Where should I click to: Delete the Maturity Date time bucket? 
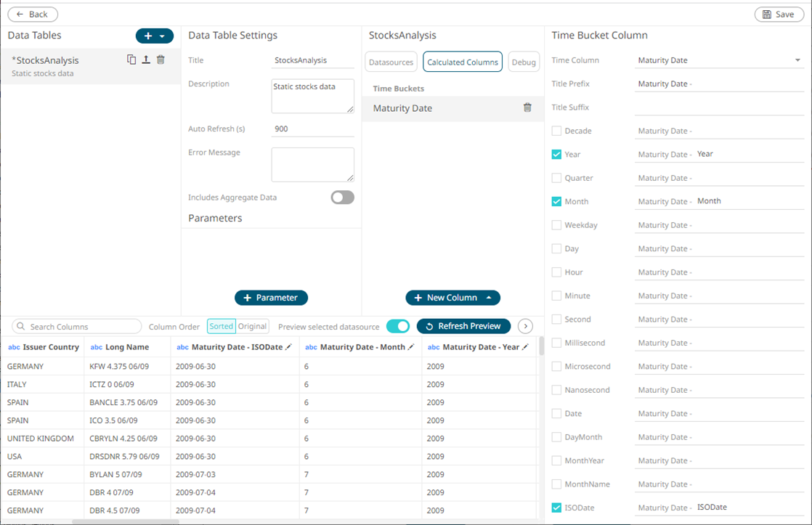pos(527,107)
